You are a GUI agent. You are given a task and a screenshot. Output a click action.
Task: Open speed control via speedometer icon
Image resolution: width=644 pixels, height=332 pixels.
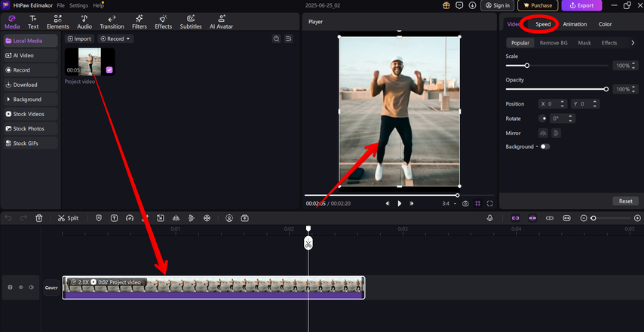(130, 218)
